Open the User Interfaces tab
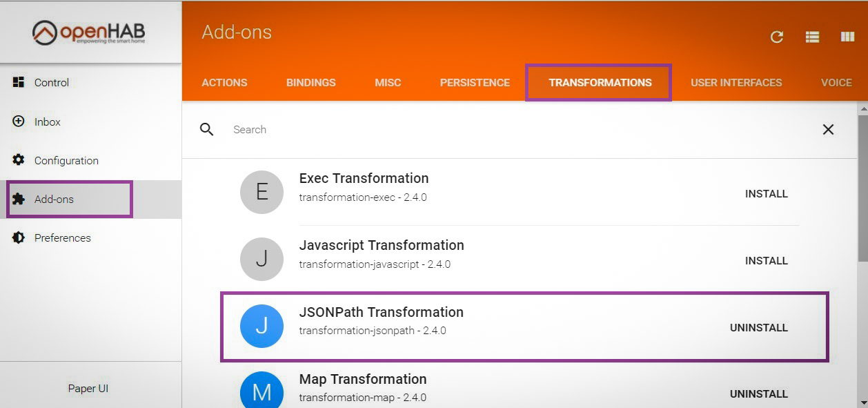The height and width of the screenshot is (408, 868). [736, 82]
